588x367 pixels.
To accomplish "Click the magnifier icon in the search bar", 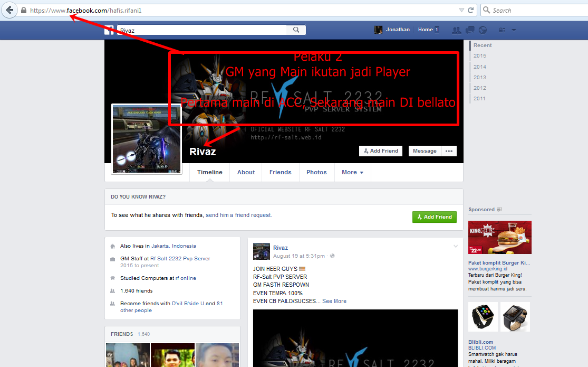I will coord(296,30).
